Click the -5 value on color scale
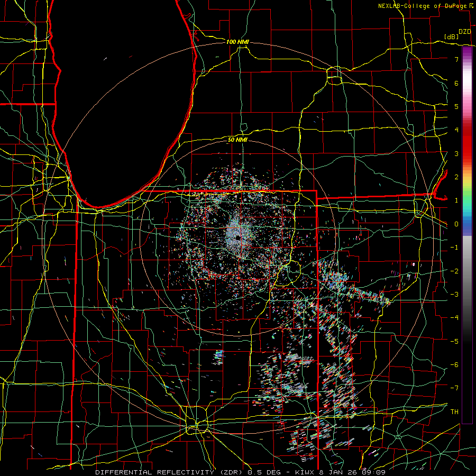This screenshot has width=476, height=476. coord(454,341)
